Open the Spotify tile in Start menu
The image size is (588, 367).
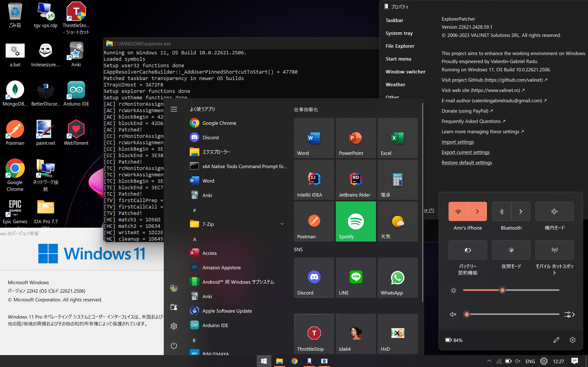tap(356, 221)
